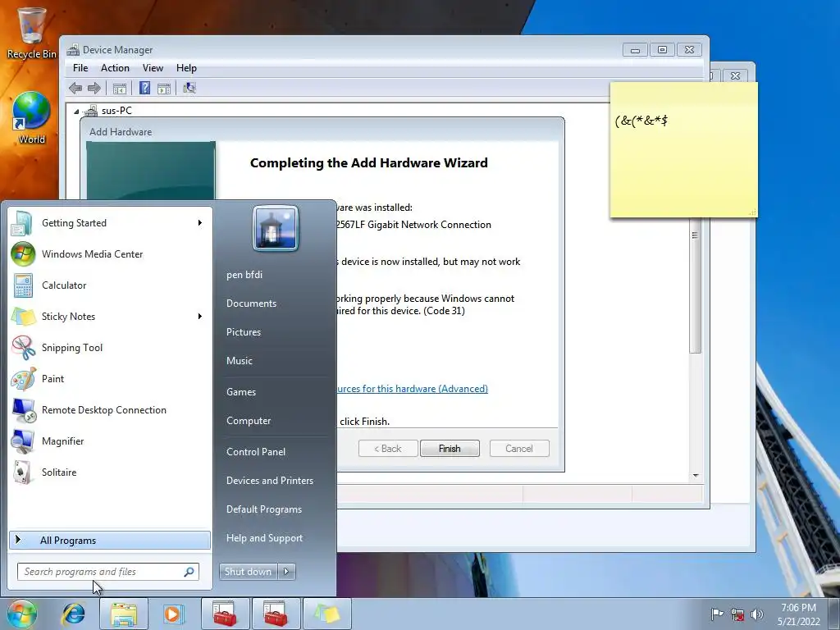
Task: Open File menu in Device Manager
Action: [x=80, y=68]
